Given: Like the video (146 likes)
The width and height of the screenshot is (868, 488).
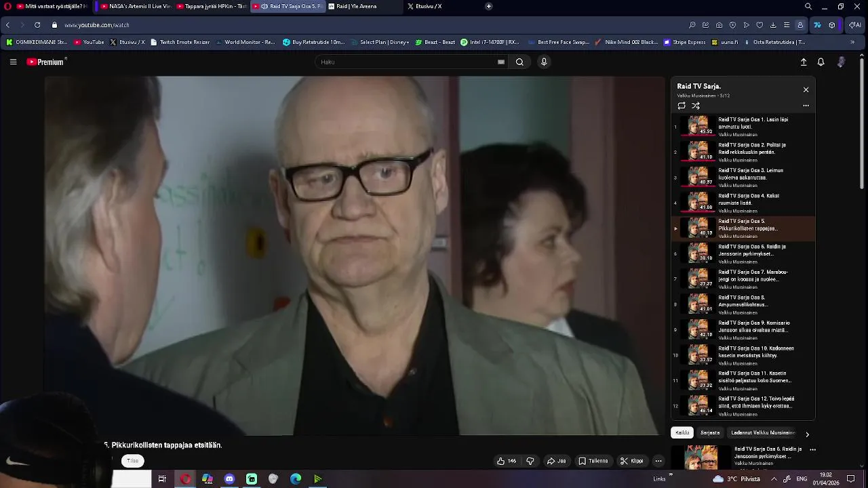Looking at the screenshot, I should coord(507,461).
